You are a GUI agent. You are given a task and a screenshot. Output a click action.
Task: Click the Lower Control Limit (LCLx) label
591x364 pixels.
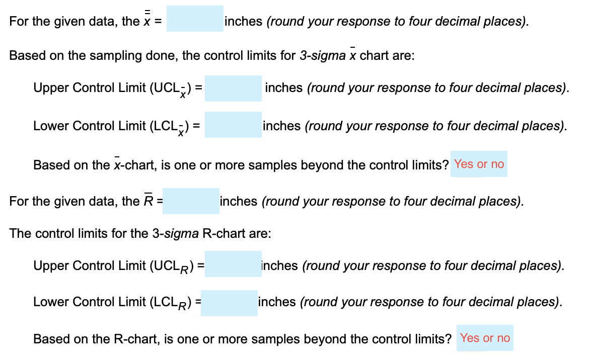116,126
